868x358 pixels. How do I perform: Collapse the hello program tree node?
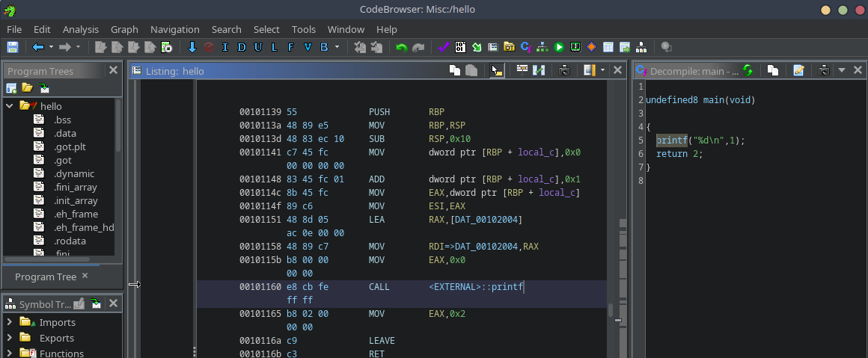coord(10,106)
